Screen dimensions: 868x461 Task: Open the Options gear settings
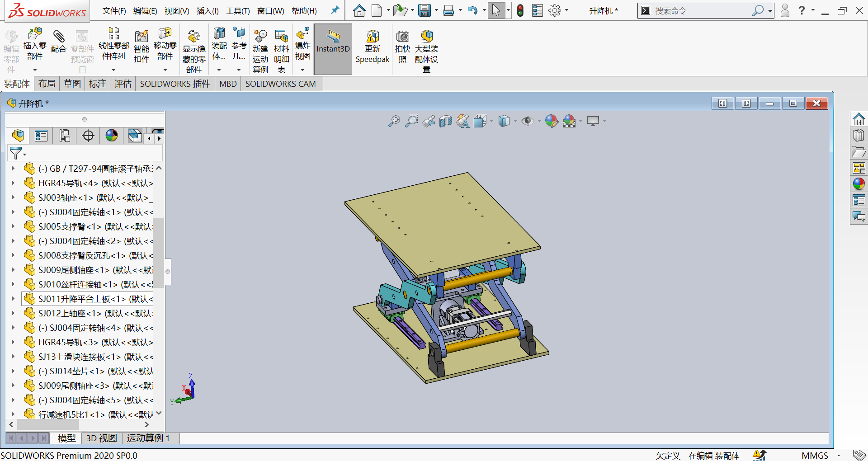555,10
